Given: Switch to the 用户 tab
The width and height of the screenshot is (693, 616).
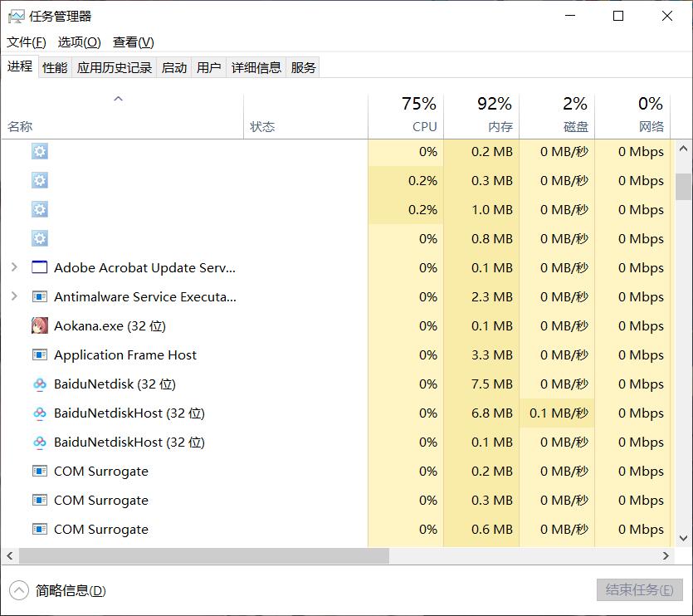Looking at the screenshot, I should point(208,67).
